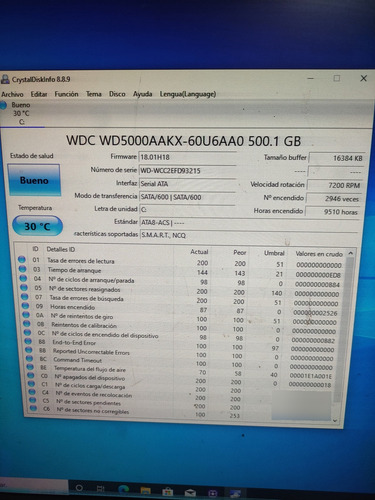Click the status dot for Tasa de errores de lectura
This screenshot has height=500, width=375.
pos(22,259)
